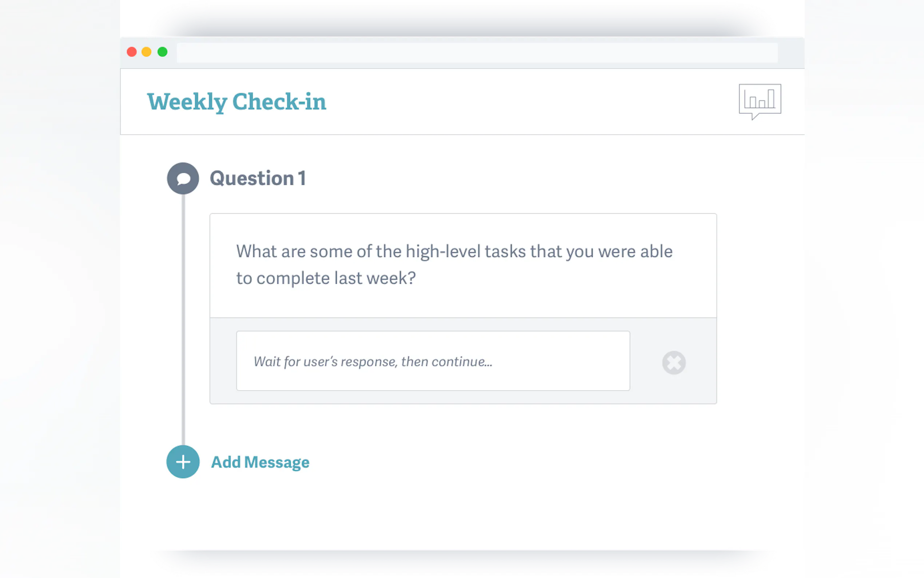Click the vertical timeline connector line

point(183,317)
